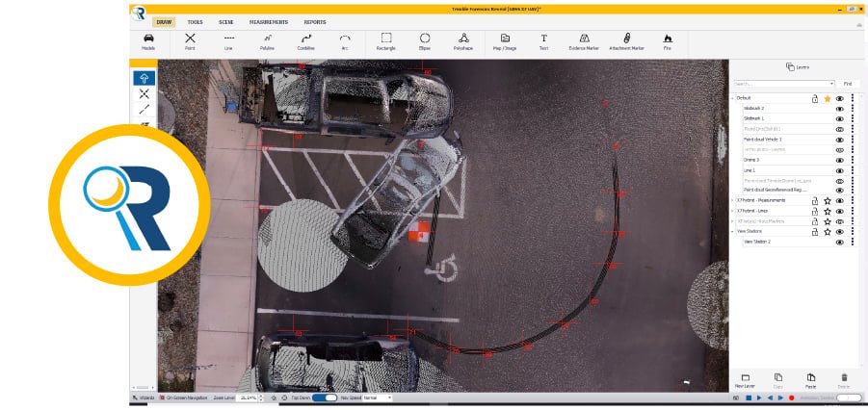Image resolution: width=868 pixels, height=410 pixels.
Task: Click the New Layer icon
Action: point(745,377)
